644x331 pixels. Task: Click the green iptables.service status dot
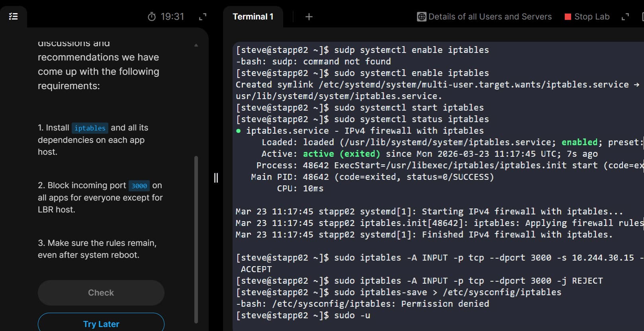pyautogui.click(x=238, y=131)
